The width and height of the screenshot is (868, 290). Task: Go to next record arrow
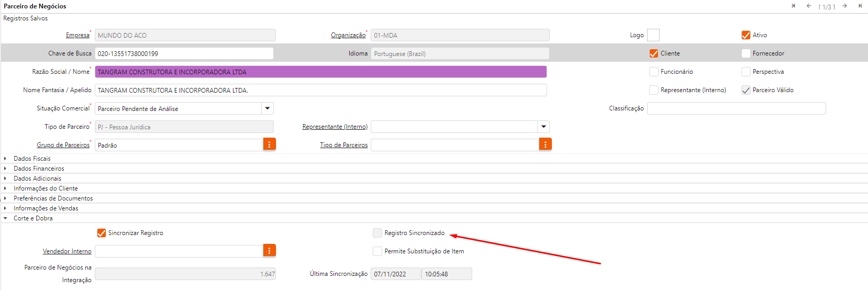[x=845, y=6]
